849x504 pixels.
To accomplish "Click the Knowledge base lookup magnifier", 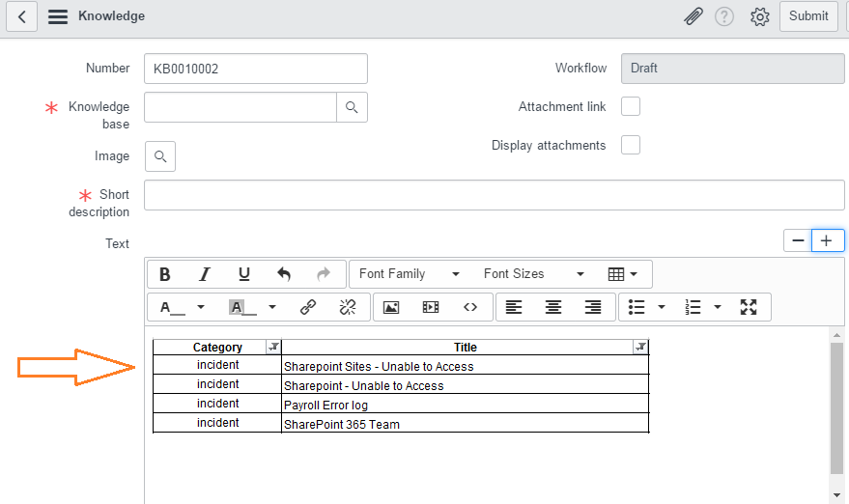I will [x=352, y=107].
